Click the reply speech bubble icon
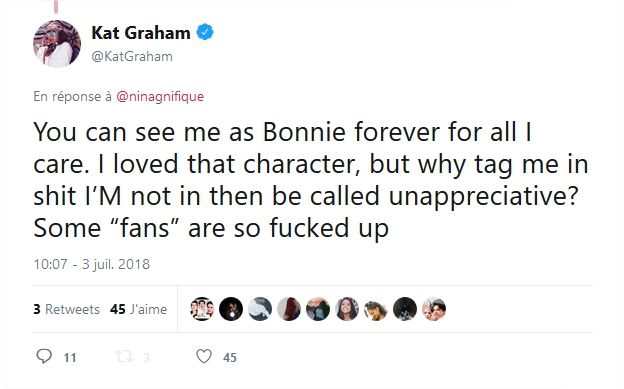 coord(44,356)
